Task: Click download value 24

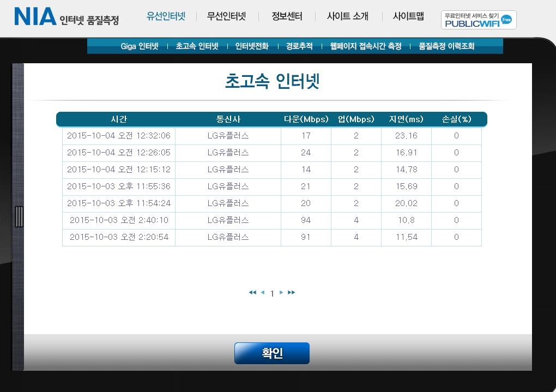Action: [x=306, y=153]
